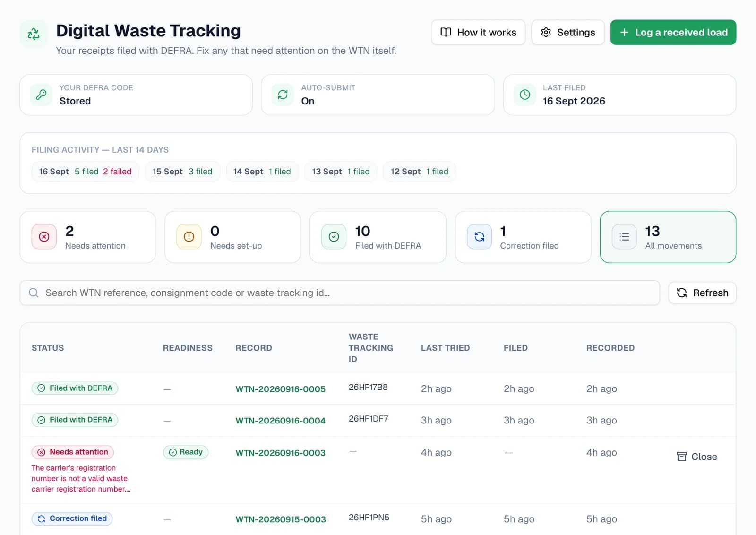Click the book icon in How it works
This screenshot has width=756, height=535.
click(x=446, y=32)
